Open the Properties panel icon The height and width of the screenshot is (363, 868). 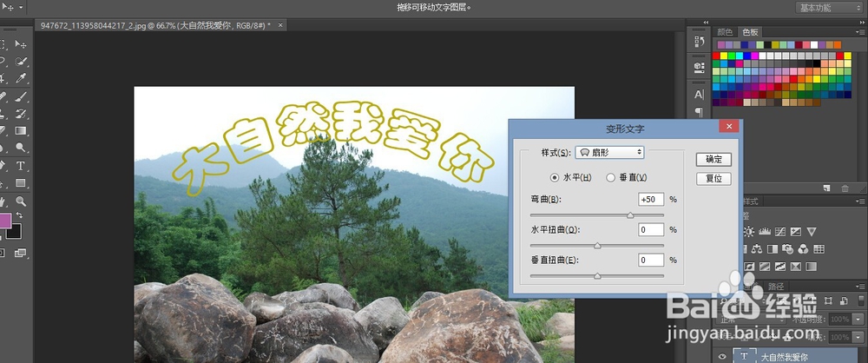(699, 67)
